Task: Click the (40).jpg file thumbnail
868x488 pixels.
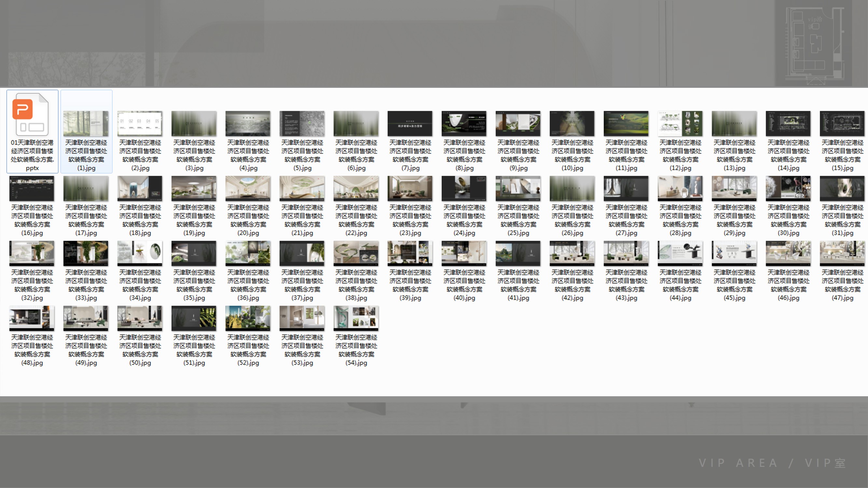Action: coord(464,253)
